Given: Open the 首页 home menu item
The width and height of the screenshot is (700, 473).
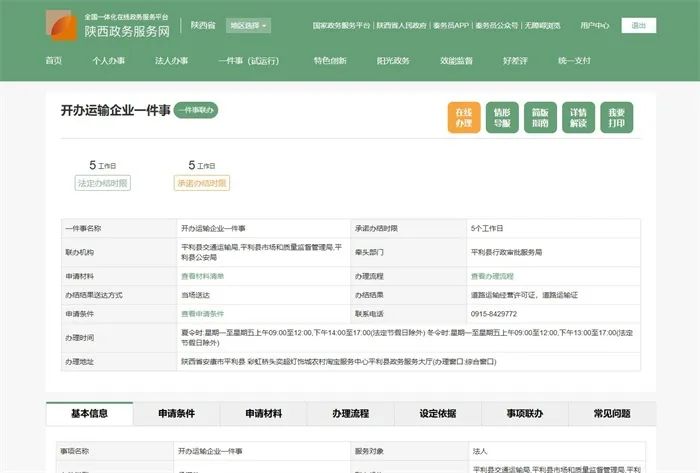Looking at the screenshot, I should (54, 61).
